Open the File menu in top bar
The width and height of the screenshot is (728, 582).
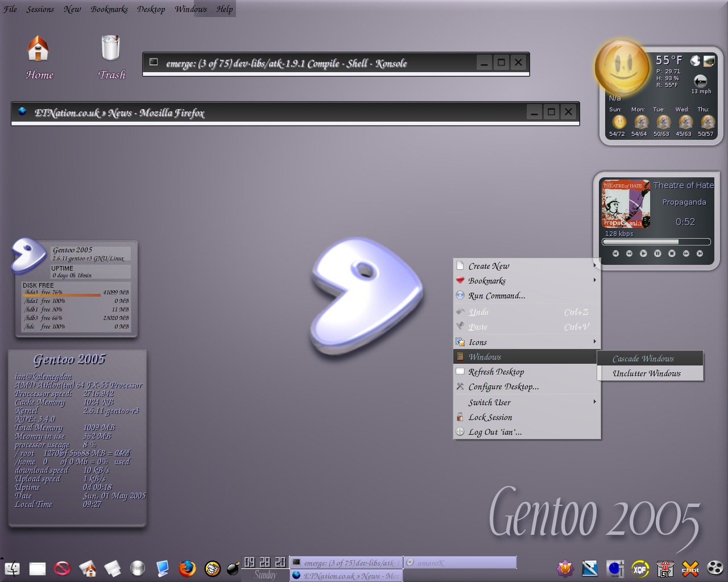point(10,9)
